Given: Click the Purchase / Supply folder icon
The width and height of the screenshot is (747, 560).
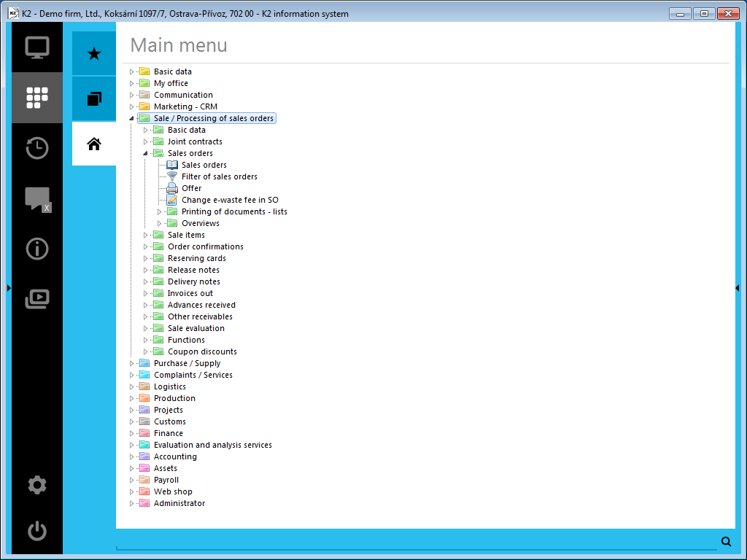Looking at the screenshot, I should (144, 363).
